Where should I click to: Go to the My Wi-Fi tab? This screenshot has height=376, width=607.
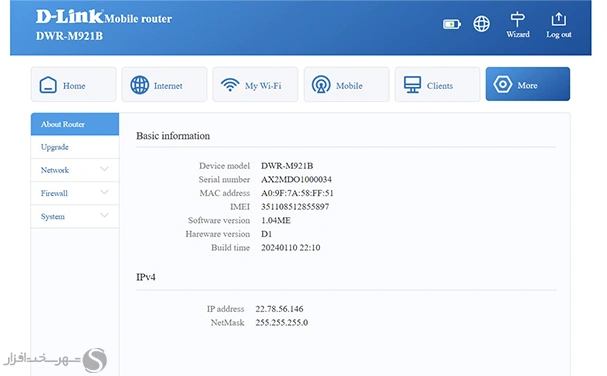coord(255,84)
